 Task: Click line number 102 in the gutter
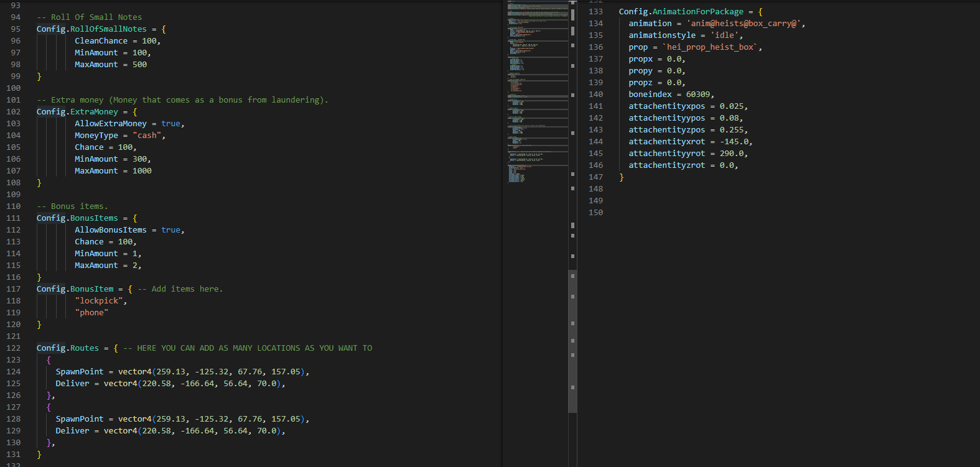tap(13, 112)
